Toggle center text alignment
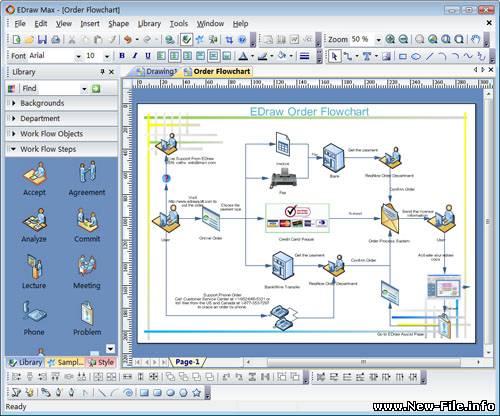 (174, 56)
